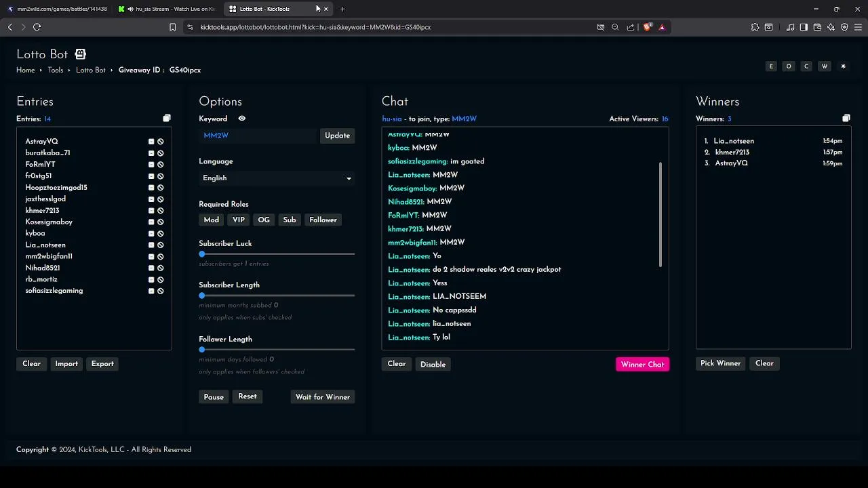Go to Tools breadcrumb
Screen dimensions: 868x488
pyautogui.click(x=56, y=70)
